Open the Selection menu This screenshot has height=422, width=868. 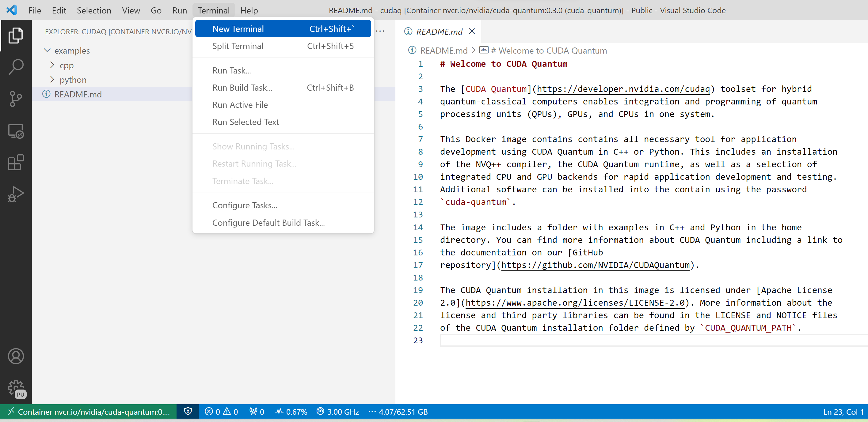point(94,10)
